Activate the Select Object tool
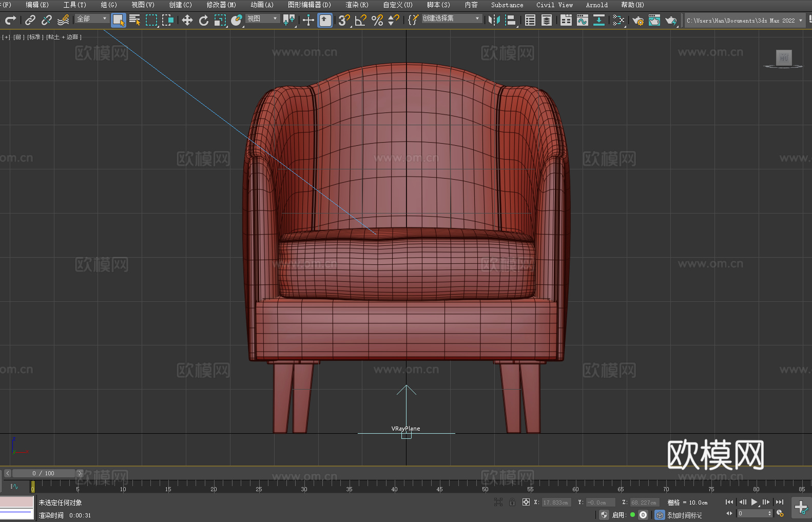Image resolution: width=812 pixels, height=522 pixels. pos(119,20)
